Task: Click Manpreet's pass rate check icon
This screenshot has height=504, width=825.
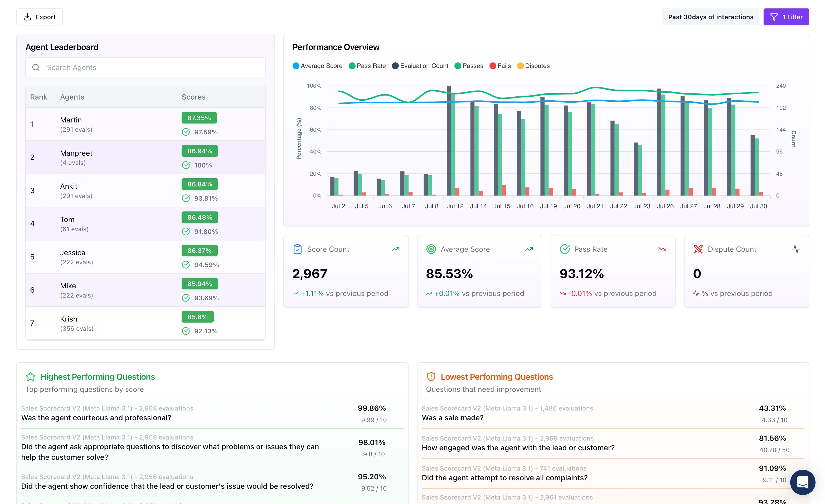Action: [186, 165]
